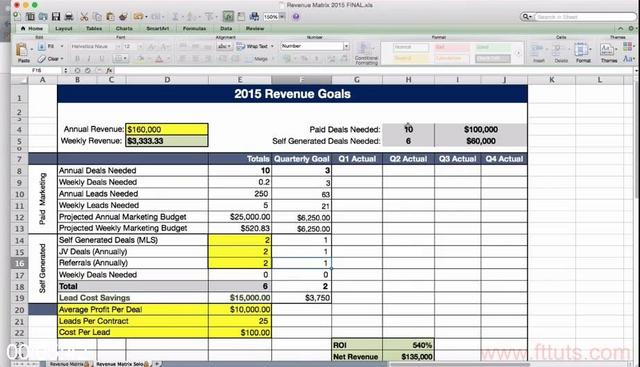Open the Fill dropdown in Edit group

click(x=51, y=46)
